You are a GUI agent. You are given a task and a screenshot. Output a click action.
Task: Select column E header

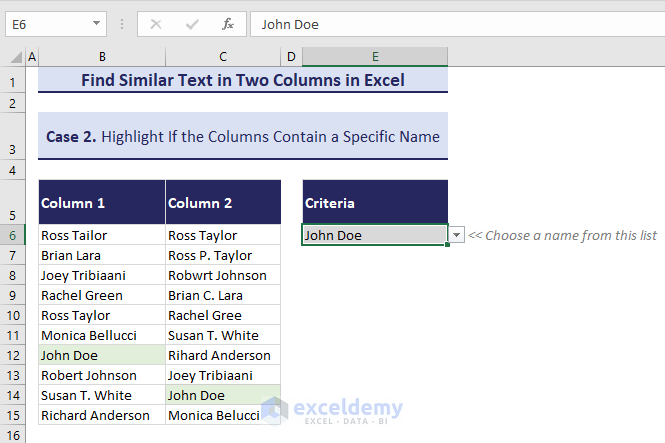click(375, 58)
